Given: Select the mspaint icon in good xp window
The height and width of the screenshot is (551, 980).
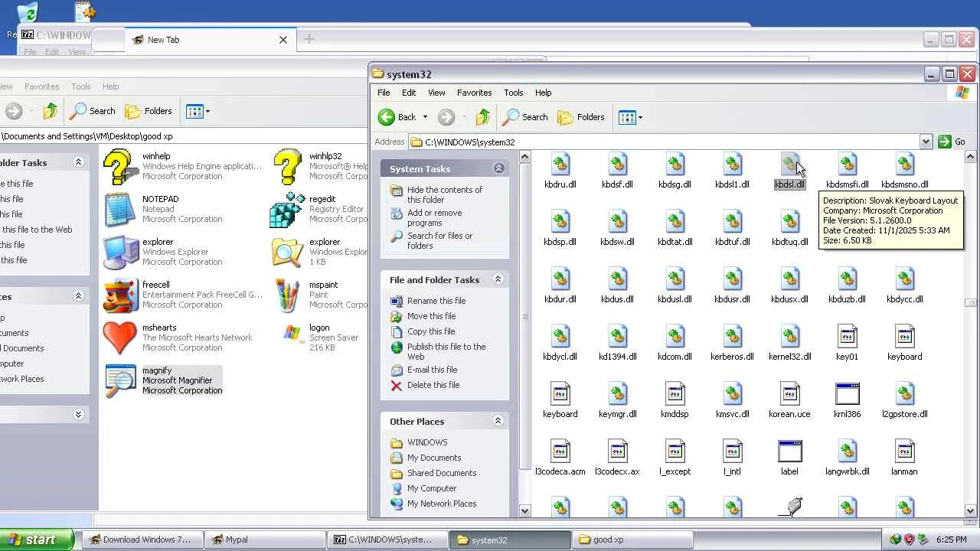Looking at the screenshot, I should [287, 295].
